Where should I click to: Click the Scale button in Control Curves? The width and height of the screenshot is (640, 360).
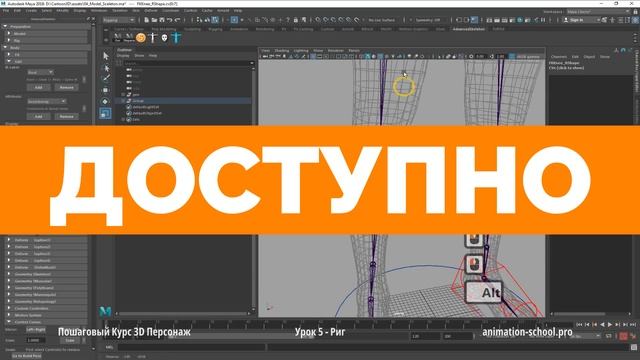coord(70,340)
